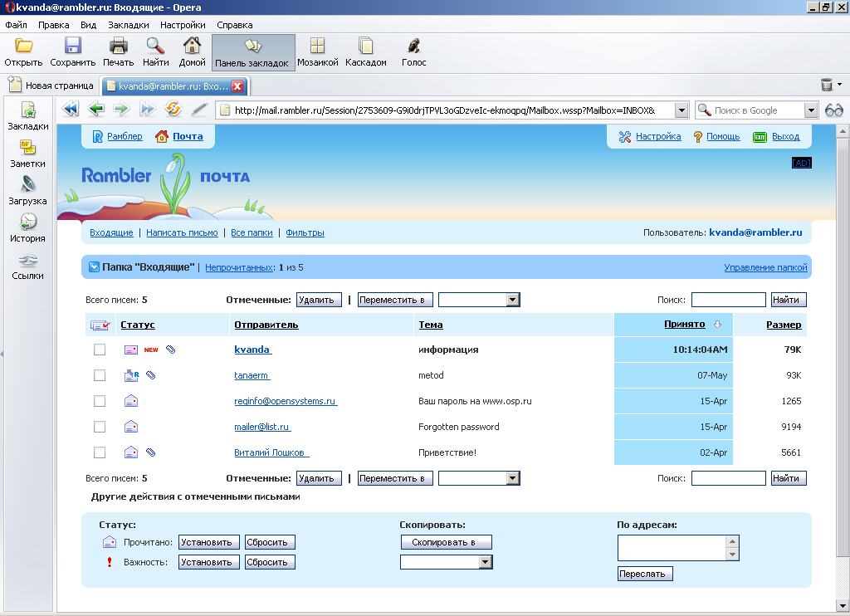Screen dimensions: 850x616
Task: Open top Переместить в folder dropdown
Action: coord(513,300)
